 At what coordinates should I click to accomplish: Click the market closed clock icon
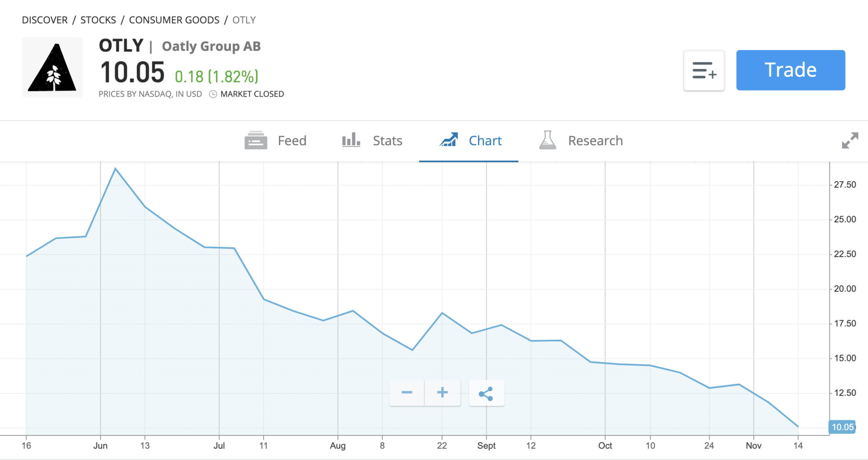coord(213,94)
